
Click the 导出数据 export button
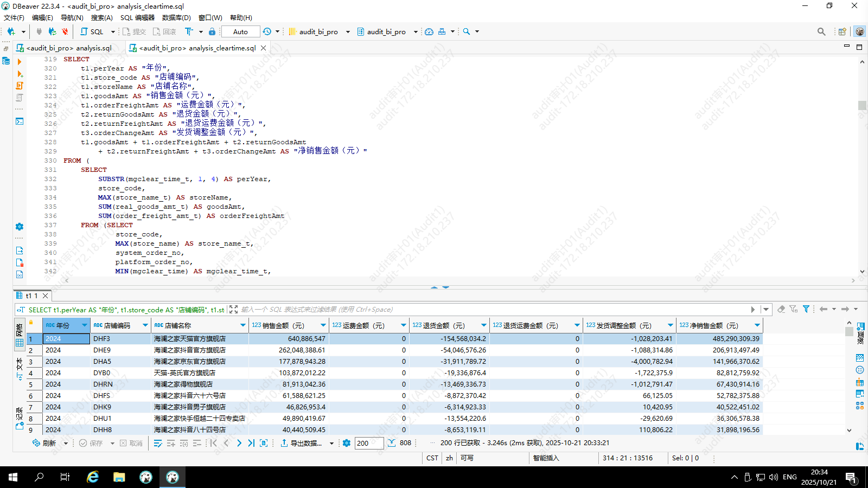point(302,443)
